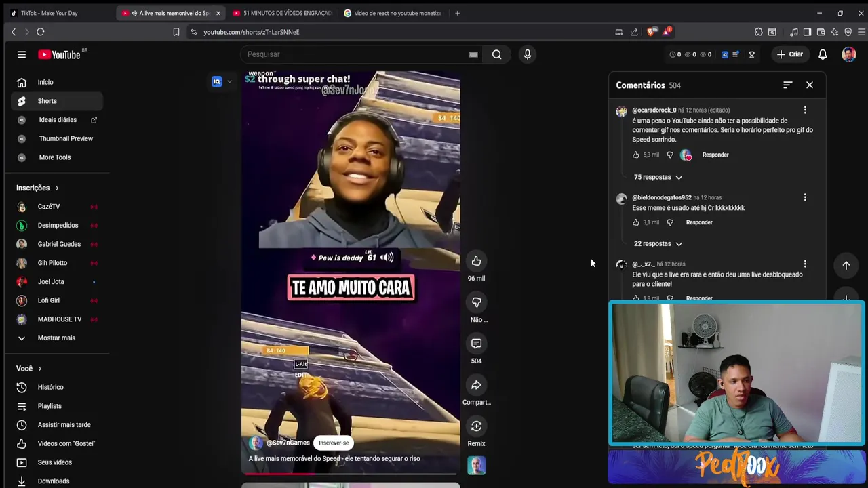
Task: Switch to 51 MINUTOS DE VÍDEOS tab
Action: pyautogui.click(x=281, y=13)
